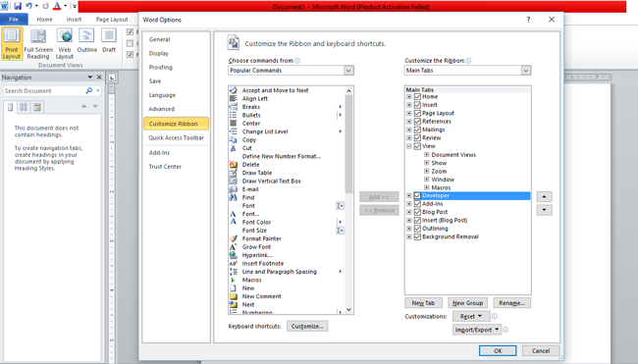638x364 pixels.
Task: Click the search magnifier in Navigation pane
Action: point(89,90)
